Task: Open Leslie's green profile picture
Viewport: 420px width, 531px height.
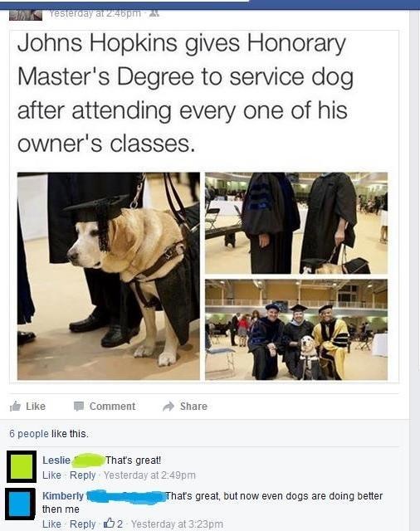Action: point(22,466)
